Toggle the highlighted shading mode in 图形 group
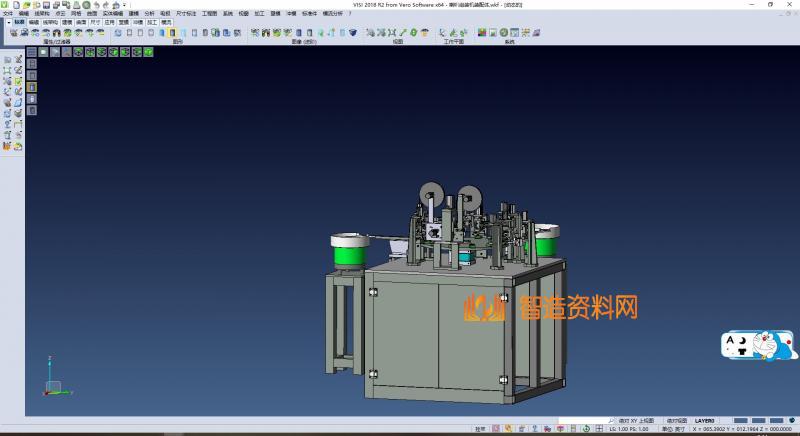This screenshot has width=800, height=436. tap(173, 33)
